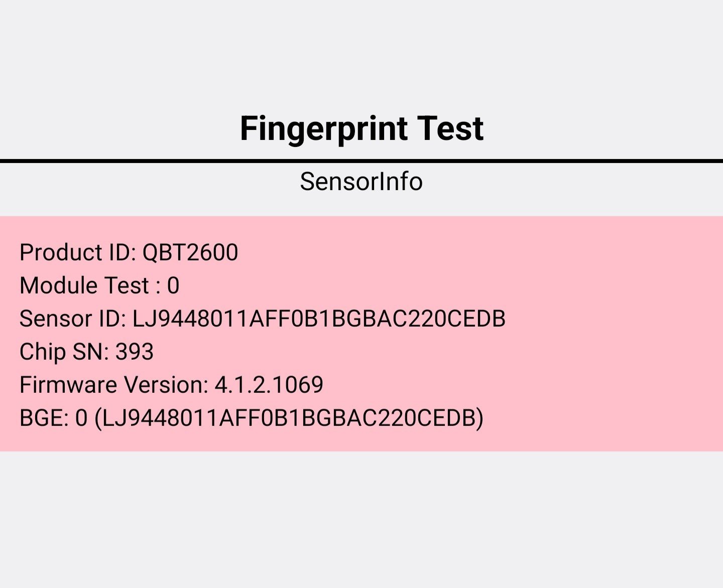Click the Sensor ID label

coord(72,319)
